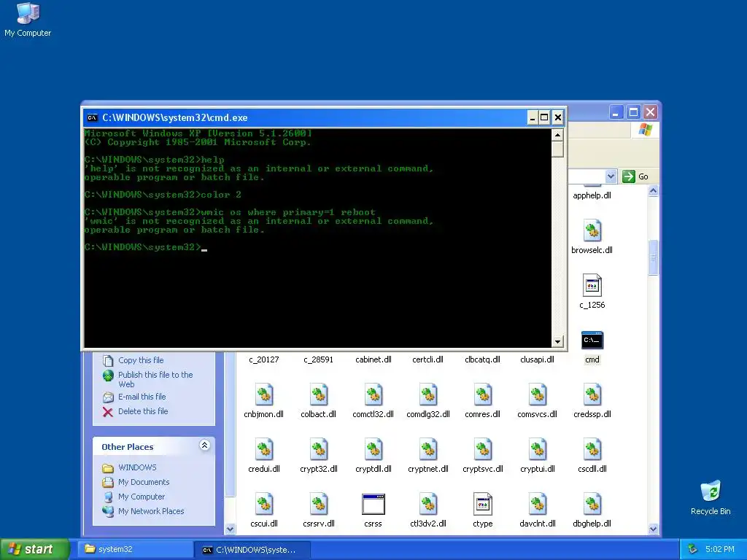Select the comdlg32.dll file icon
The image size is (747, 560).
point(427,395)
